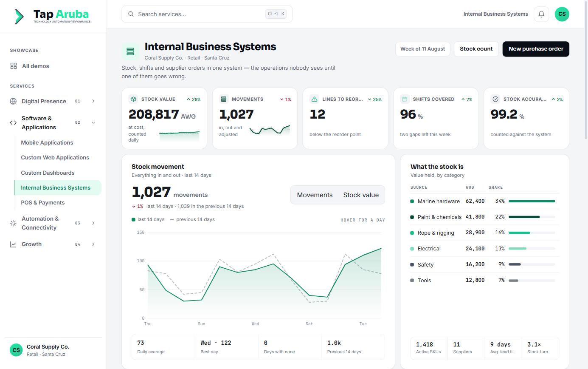Open the Stock count button

(x=476, y=49)
